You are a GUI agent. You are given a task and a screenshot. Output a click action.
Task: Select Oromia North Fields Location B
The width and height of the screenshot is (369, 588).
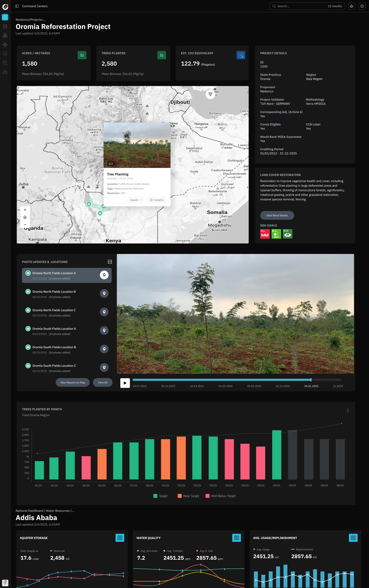[x=54, y=292]
